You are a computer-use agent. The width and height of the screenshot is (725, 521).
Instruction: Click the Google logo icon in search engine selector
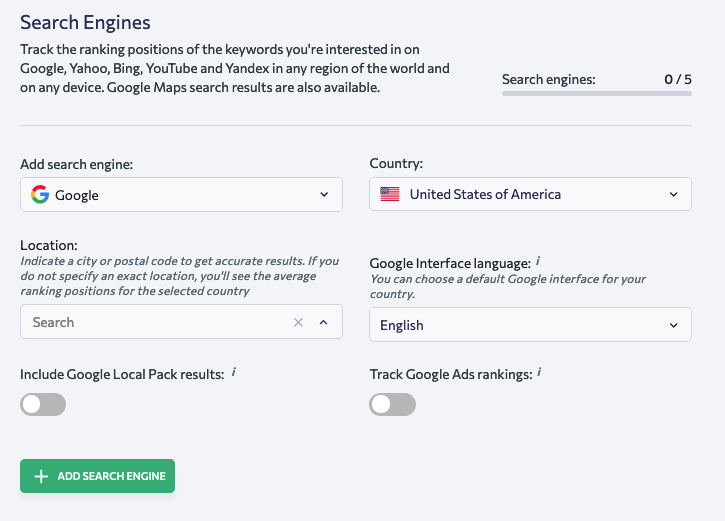[x=40, y=195]
